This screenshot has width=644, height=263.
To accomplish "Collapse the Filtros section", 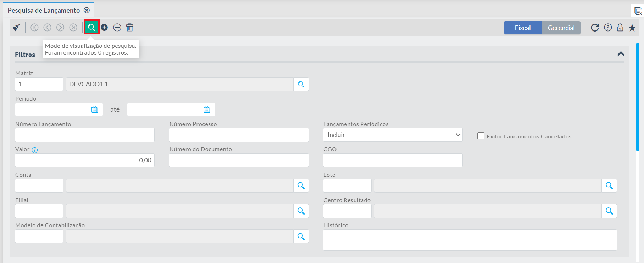I will click(x=621, y=54).
